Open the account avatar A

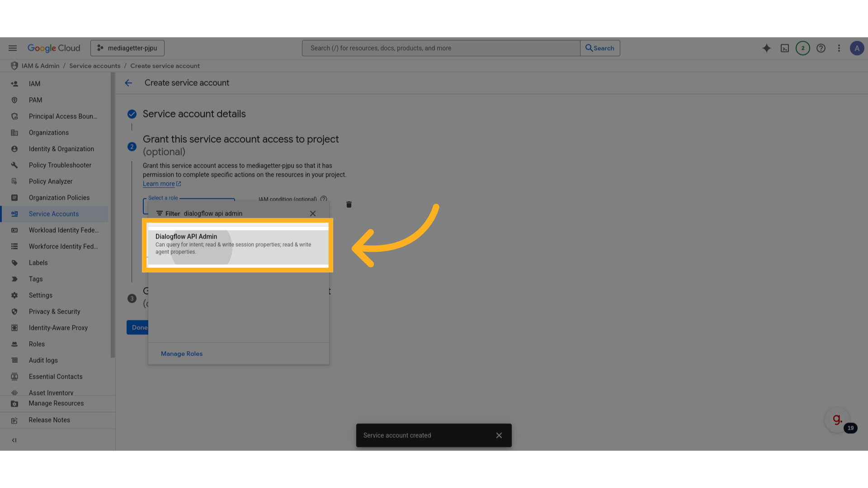pyautogui.click(x=857, y=48)
